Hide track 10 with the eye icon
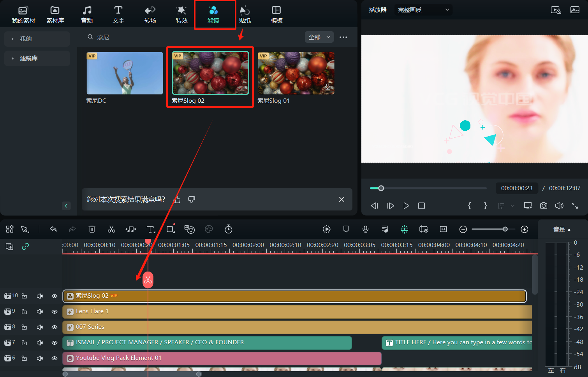 point(55,296)
